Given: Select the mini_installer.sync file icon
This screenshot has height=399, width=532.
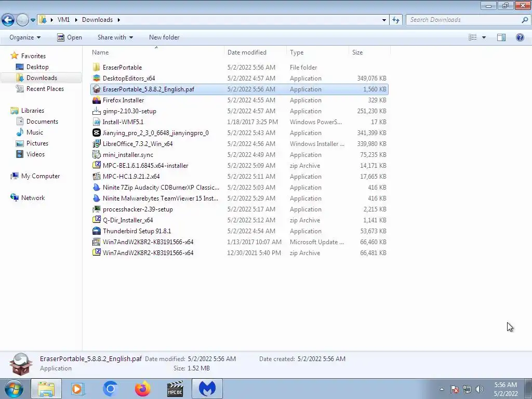Looking at the screenshot, I should click(96, 155).
